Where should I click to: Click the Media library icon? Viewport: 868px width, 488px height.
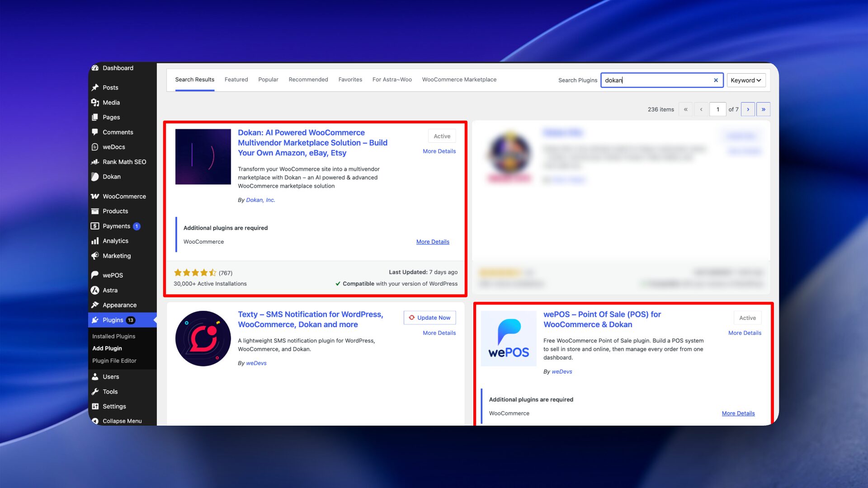click(95, 103)
